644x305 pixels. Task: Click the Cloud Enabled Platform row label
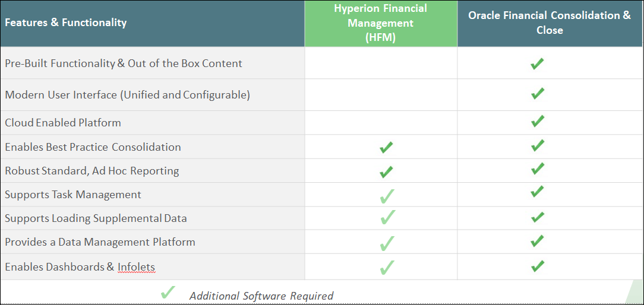point(63,122)
